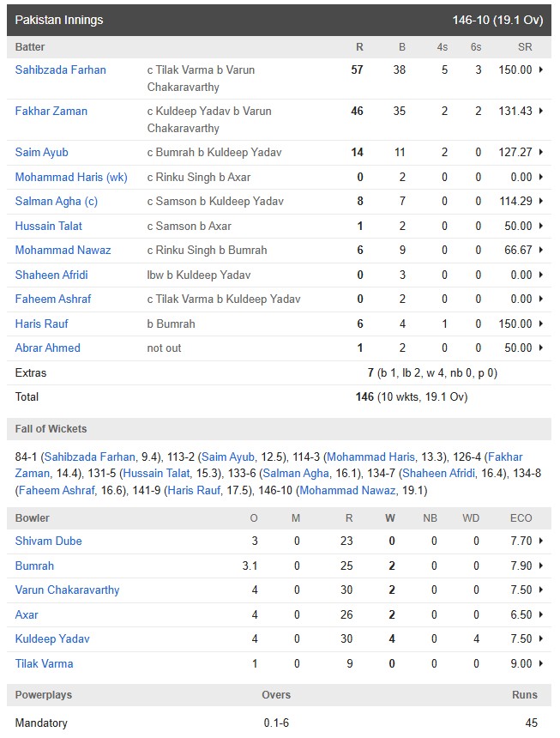Expand the arrow on Sahibzada Farhan's batting row
560x738 pixels.
(x=541, y=70)
